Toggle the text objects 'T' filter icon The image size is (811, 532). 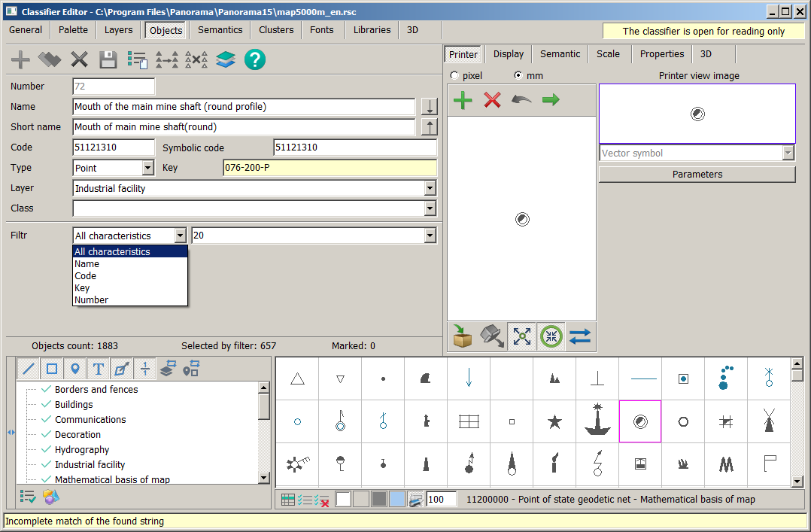pos(98,369)
